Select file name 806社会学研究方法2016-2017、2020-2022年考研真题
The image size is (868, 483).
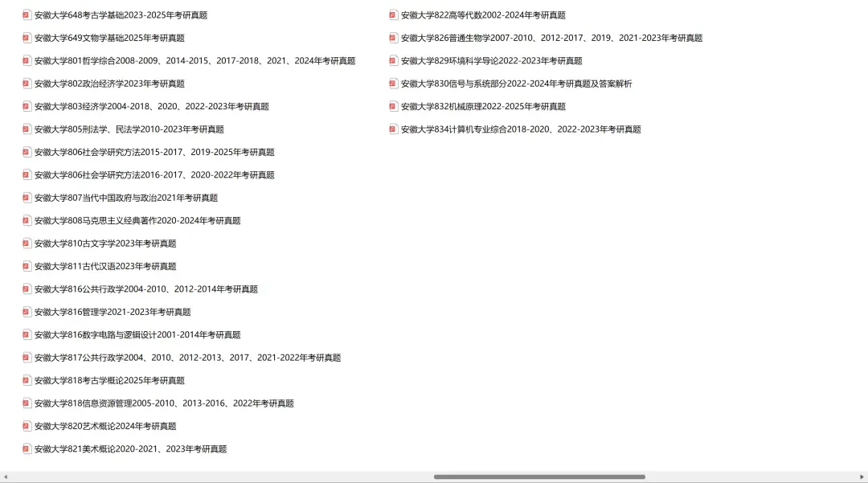pos(154,175)
